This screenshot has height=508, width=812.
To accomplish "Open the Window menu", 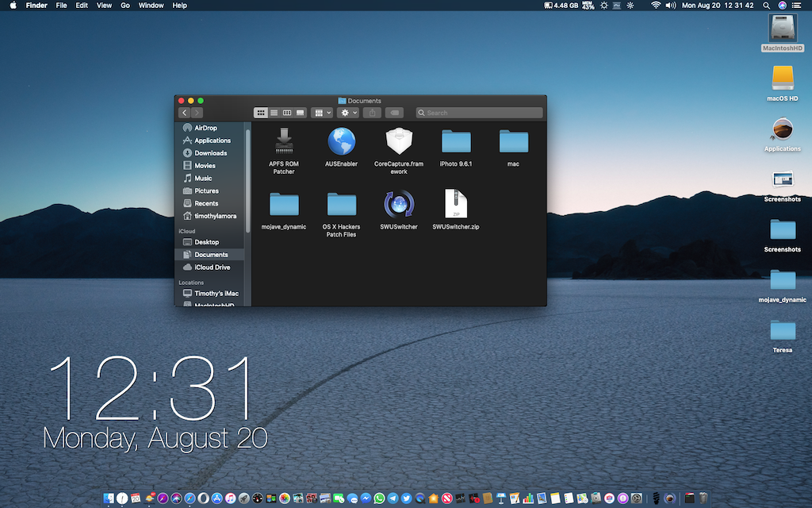I will pyautogui.click(x=151, y=6).
